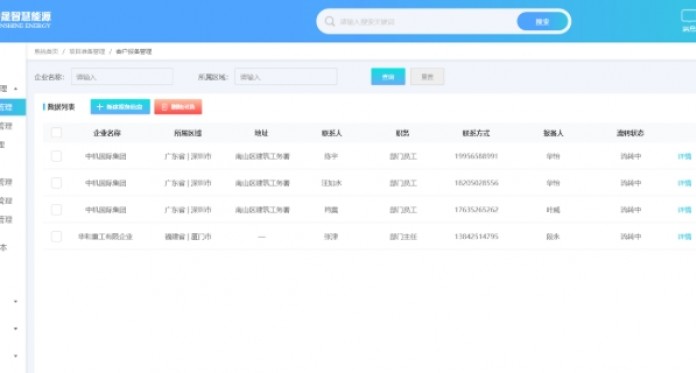Collapse the expanded sidebar group with the up arrow
This screenshot has height=373, width=696.
pos(16,89)
